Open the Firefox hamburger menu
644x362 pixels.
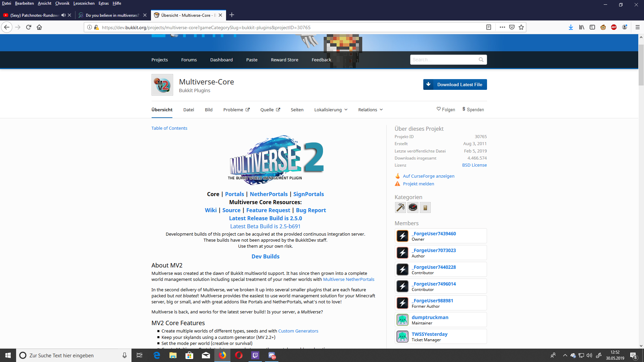[x=638, y=27]
